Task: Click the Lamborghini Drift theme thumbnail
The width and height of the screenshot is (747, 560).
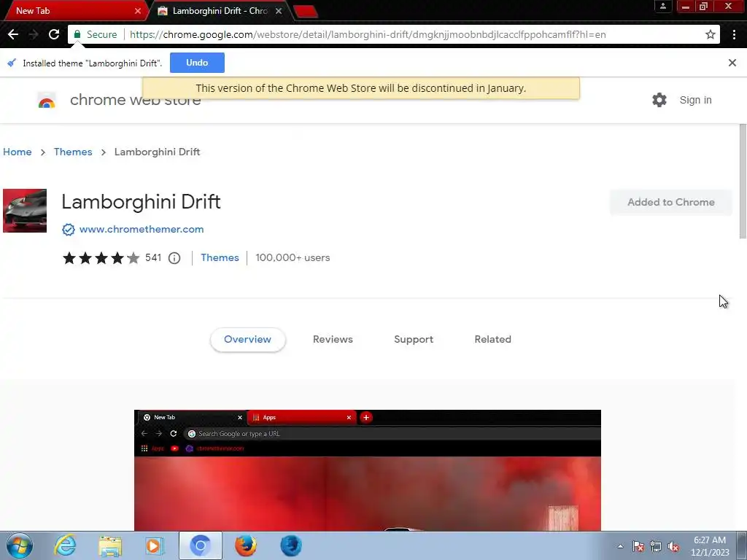Action: click(x=25, y=211)
